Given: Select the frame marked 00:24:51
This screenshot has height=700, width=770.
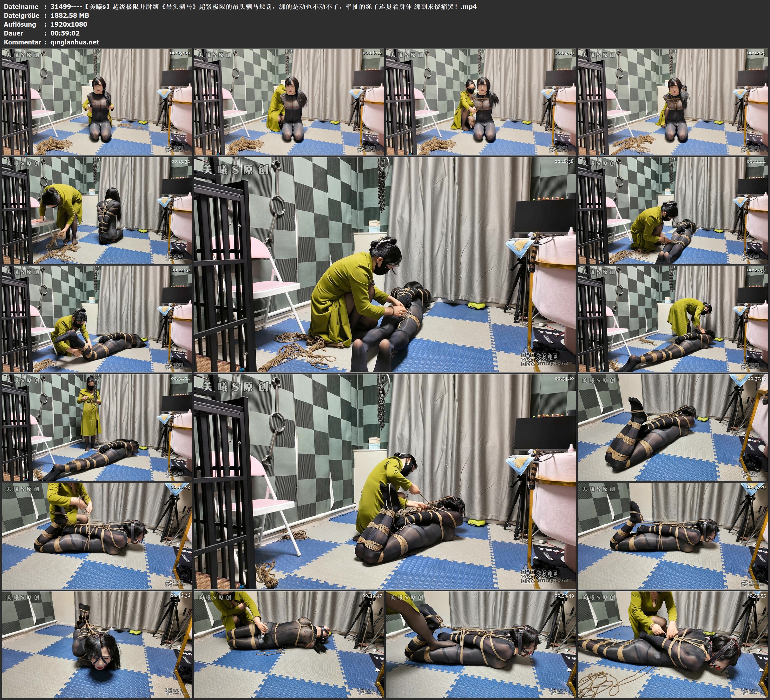Looking at the screenshot, I should click(97, 319).
